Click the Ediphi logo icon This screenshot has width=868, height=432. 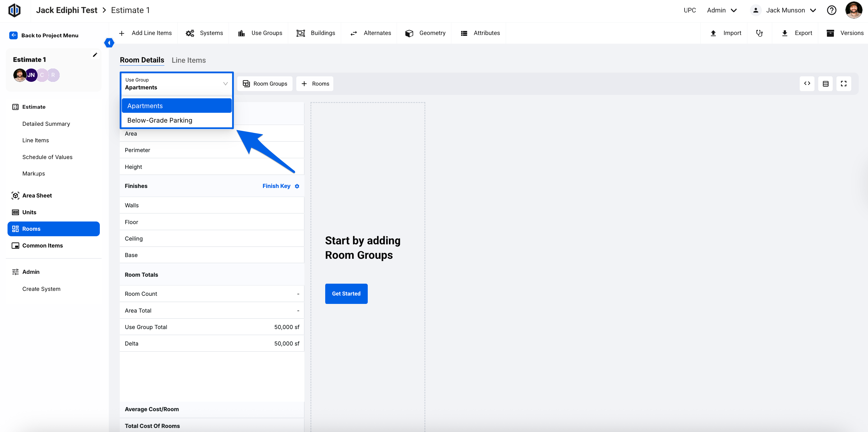(x=14, y=10)
